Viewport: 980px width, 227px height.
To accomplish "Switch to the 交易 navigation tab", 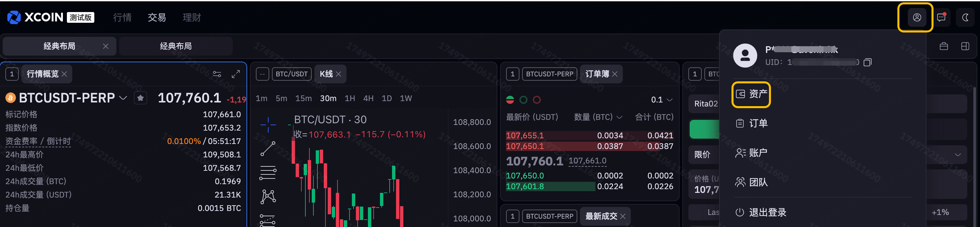I will tap(157, 17).
